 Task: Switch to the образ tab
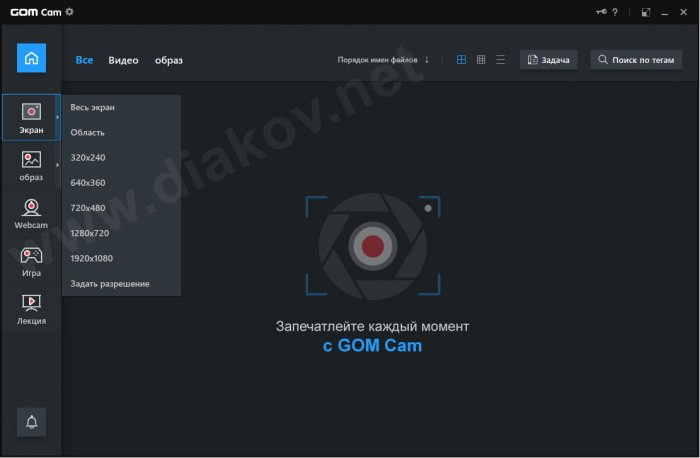coord(169,60)
